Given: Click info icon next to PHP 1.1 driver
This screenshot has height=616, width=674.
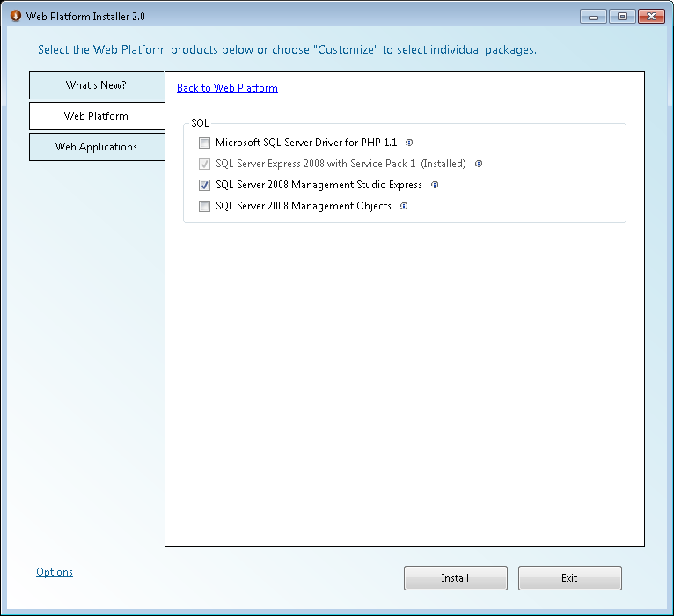Looking at the screenshot, I should tap(409, 143).
